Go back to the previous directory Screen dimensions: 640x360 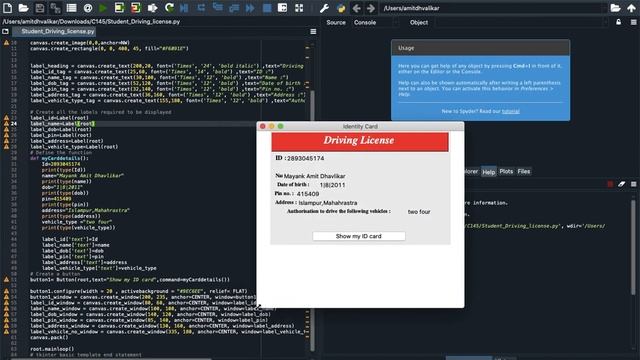click(356, 8)
